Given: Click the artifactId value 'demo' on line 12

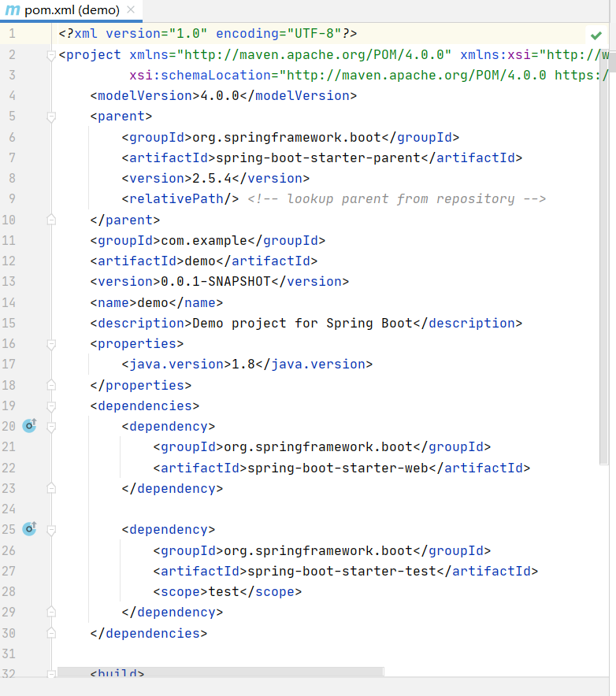Looking at the screenshot, I should tap(200, 261).
